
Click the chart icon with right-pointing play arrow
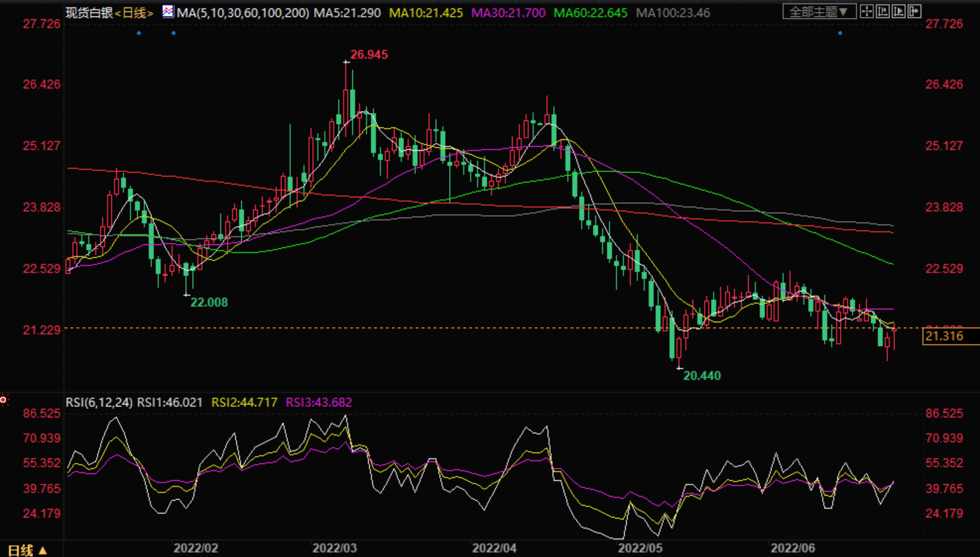[x=899, y=11]
